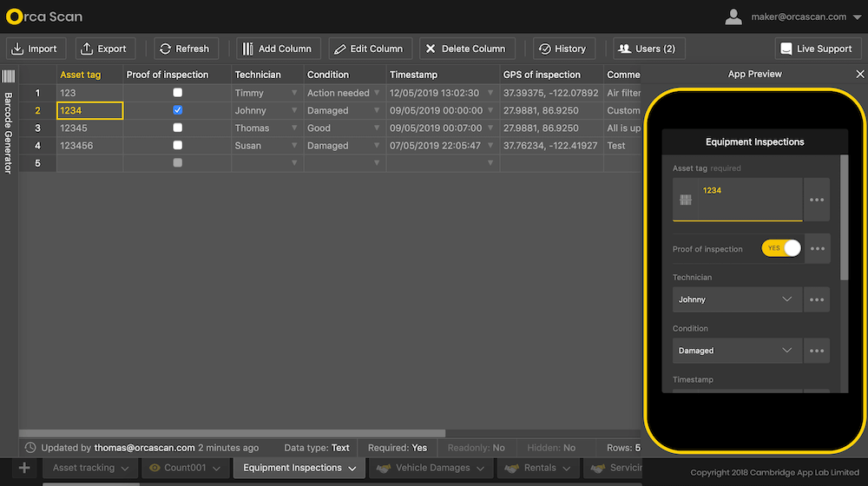Click the horizontal scrollbar under the table
The height and width of the screenshot is (486, 868).
(233, 433)
